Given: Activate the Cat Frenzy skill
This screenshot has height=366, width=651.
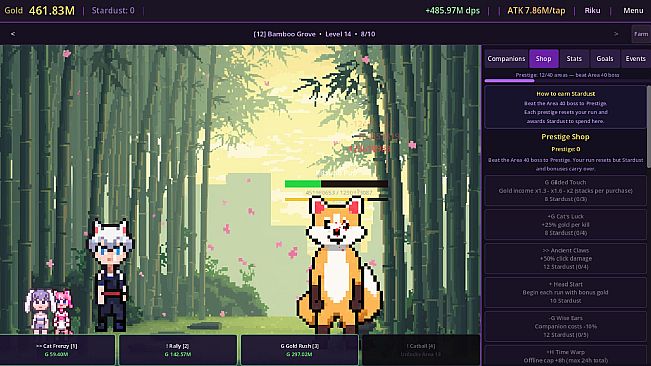Looking at the screenshot, I should tap(57, 350).
